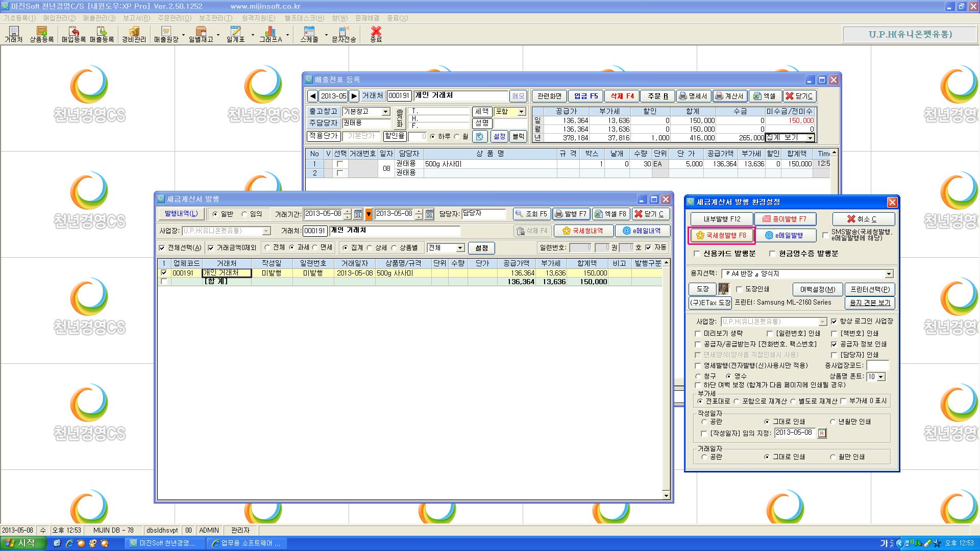This screenshot has width=980, height=551.
Task: Enable the 도장인쇄 checkbox
Action: click(739, 289)
